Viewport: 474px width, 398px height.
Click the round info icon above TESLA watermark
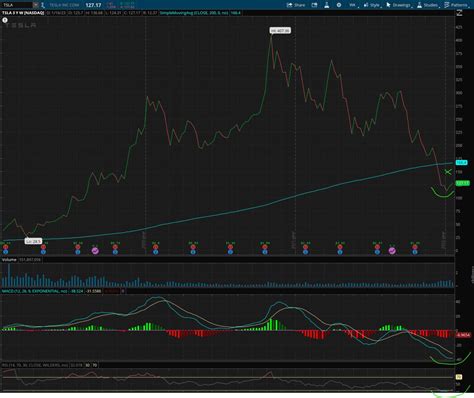[5, 20]
